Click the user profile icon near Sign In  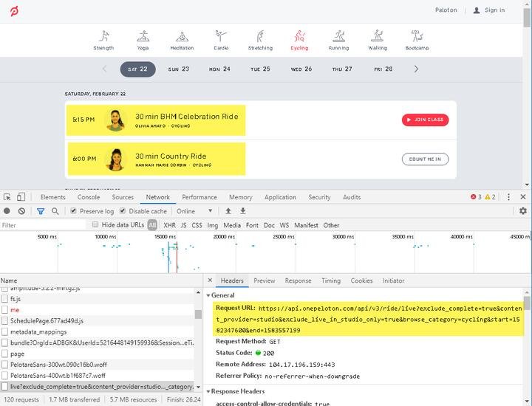pos(477,10)
